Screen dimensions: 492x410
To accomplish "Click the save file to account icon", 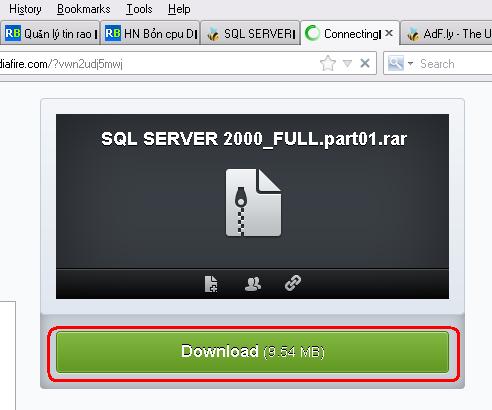I will point(211,284).
